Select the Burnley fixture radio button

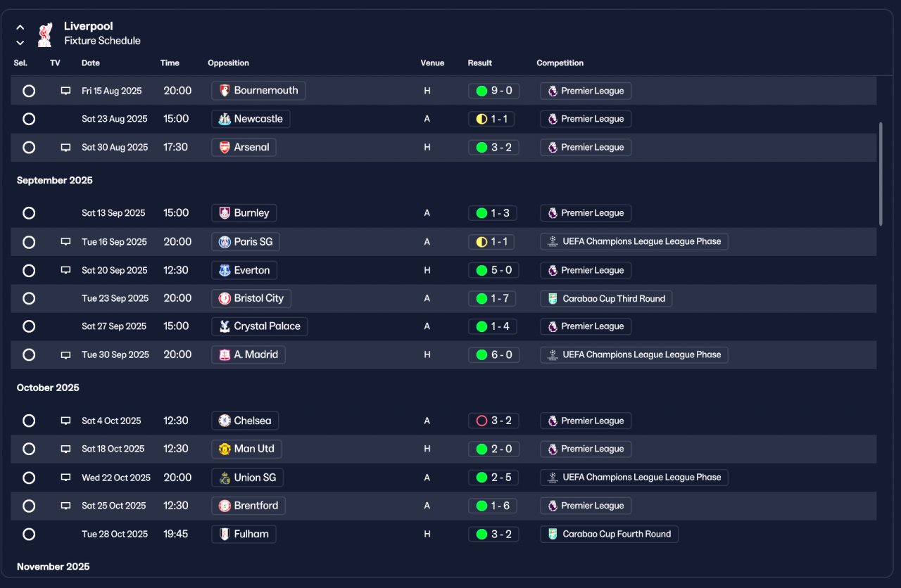[29, 213]
